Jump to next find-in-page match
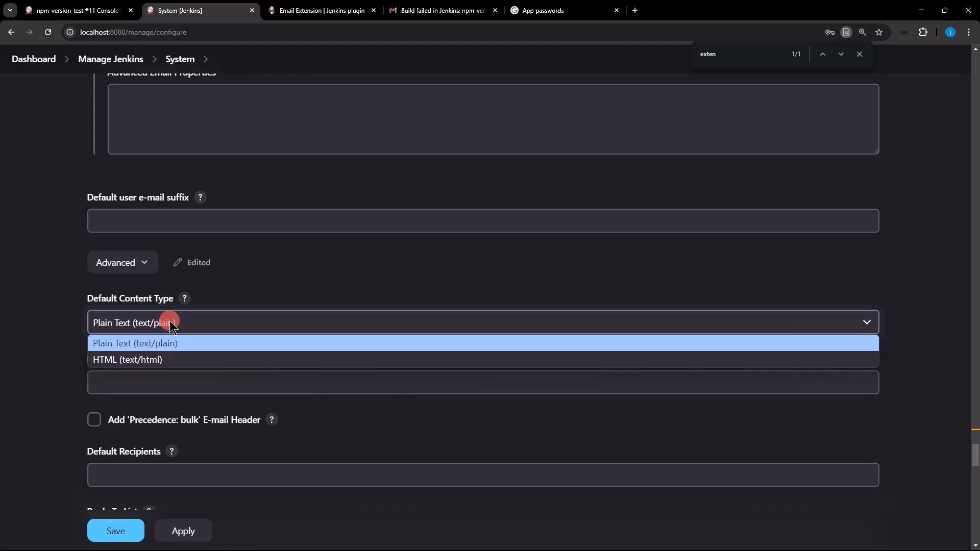980x551 pixels. click(841, 54)
